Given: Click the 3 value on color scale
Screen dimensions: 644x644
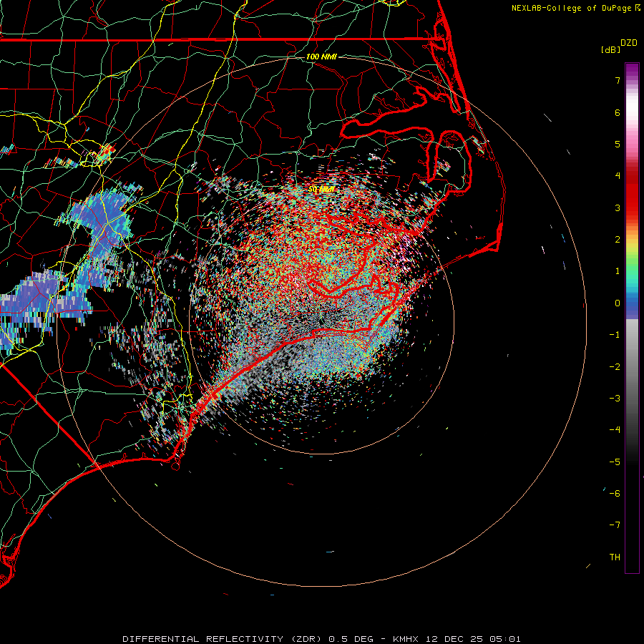Looking at the screenshot, I should (618, 208).
